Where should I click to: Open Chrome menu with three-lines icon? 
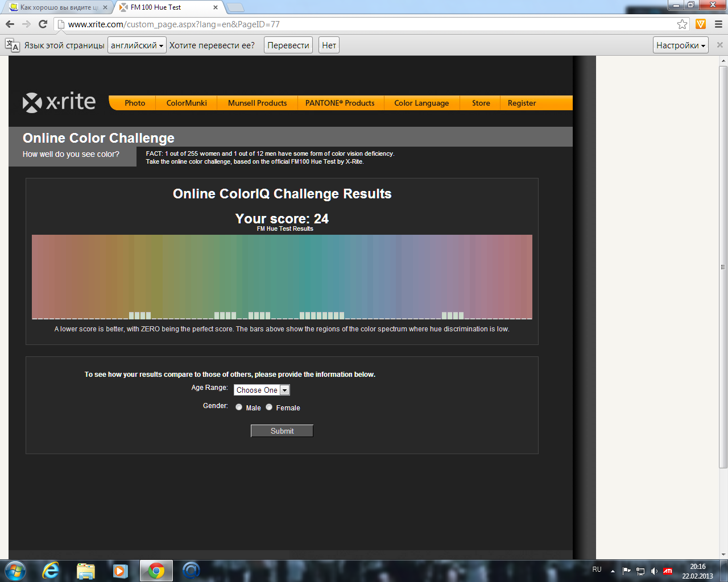coord(718,24)
